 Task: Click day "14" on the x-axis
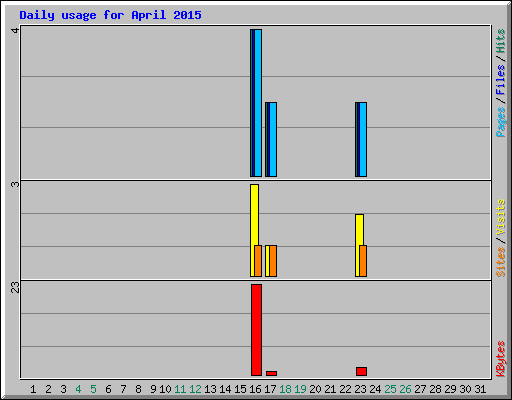pyautogui.click(x=225, y=389)
